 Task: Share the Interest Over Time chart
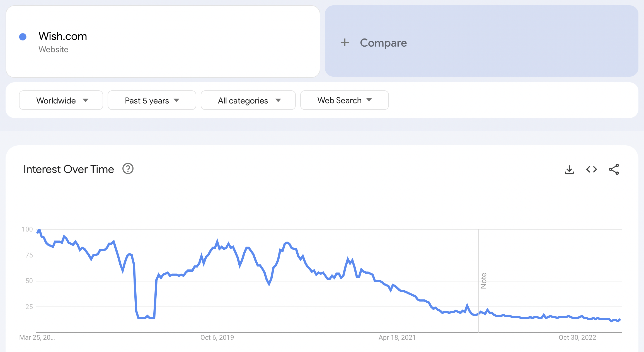614,169
